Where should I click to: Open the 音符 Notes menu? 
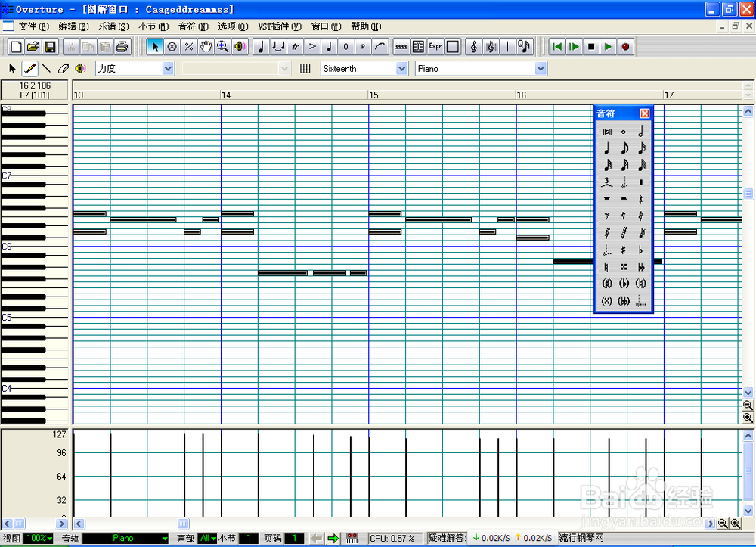click(x=194, y=26)
